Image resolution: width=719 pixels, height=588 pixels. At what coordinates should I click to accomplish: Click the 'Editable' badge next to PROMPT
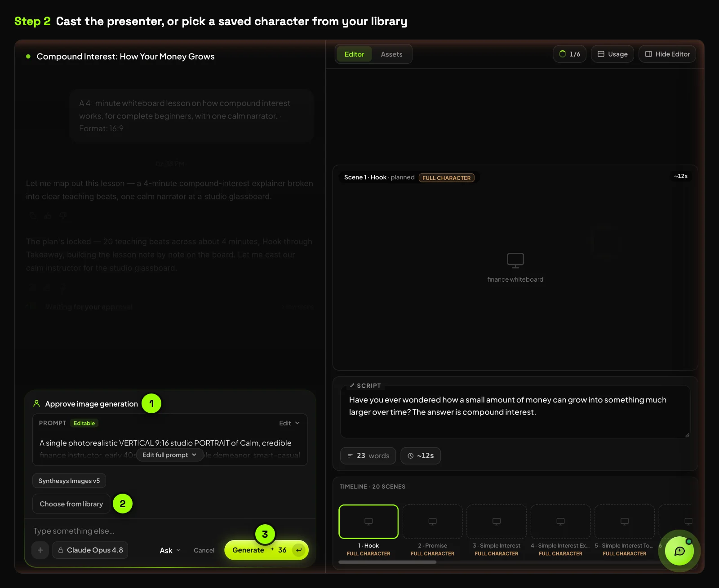(84, 423)
